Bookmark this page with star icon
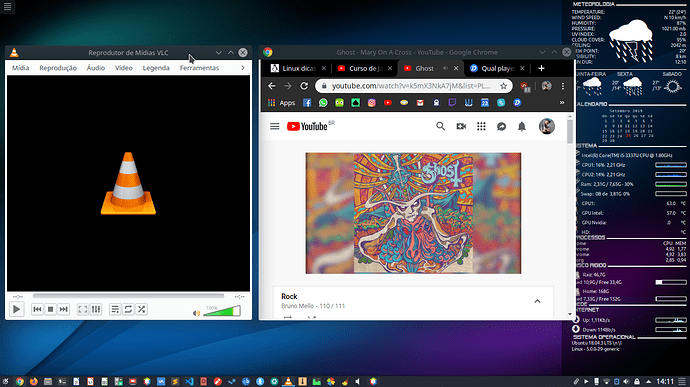This screenshot has width=690, height=387. click(503, 86)
